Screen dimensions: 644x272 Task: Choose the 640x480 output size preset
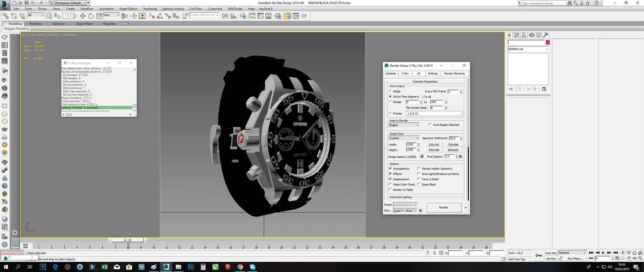tap(434, 150)
